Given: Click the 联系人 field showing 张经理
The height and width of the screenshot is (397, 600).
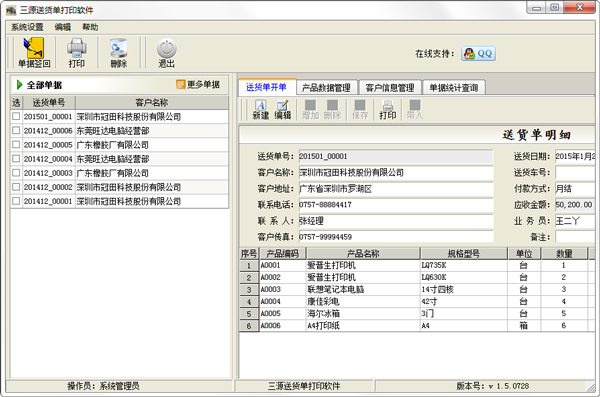Looking at the screenshot, I should (396, 221).
